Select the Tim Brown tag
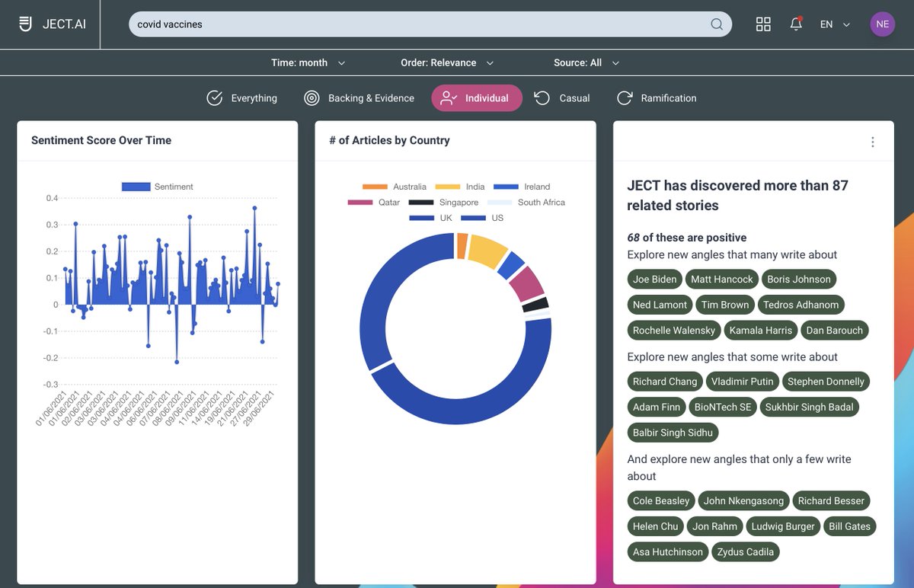 [725, 305]
